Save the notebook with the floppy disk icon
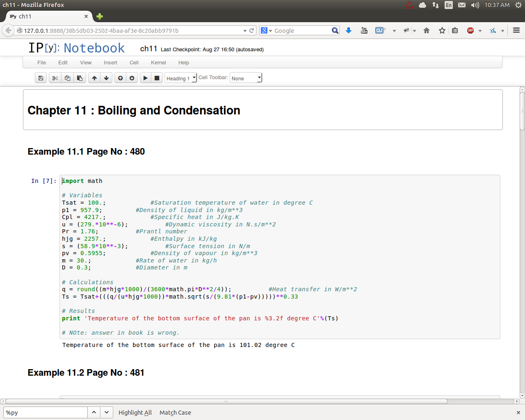The height and width of the screenshot is (420, 525). point(41,78)
